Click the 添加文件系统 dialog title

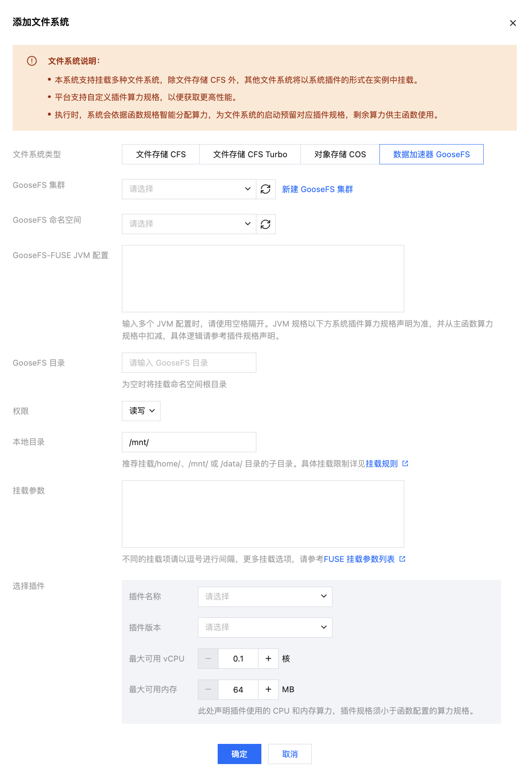pos(41,22)
